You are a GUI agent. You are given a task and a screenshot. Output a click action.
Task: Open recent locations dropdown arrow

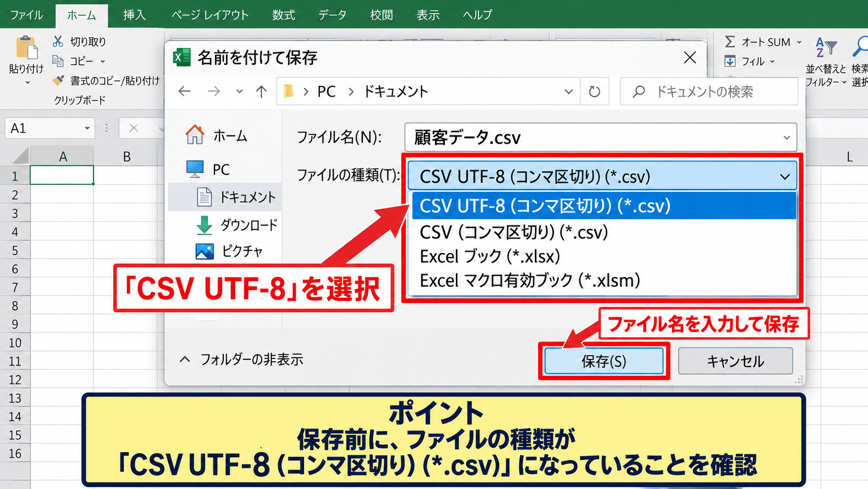coord(239,91)
